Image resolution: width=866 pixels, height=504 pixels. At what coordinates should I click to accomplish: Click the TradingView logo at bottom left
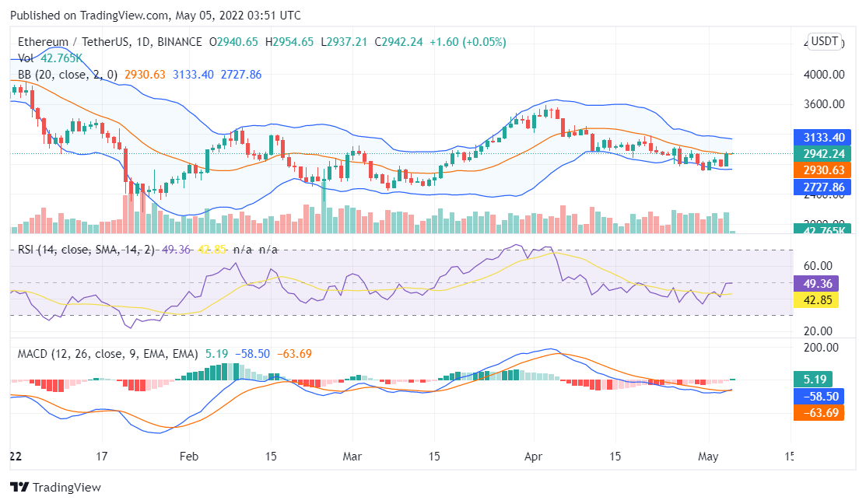[x=54, y=488]
